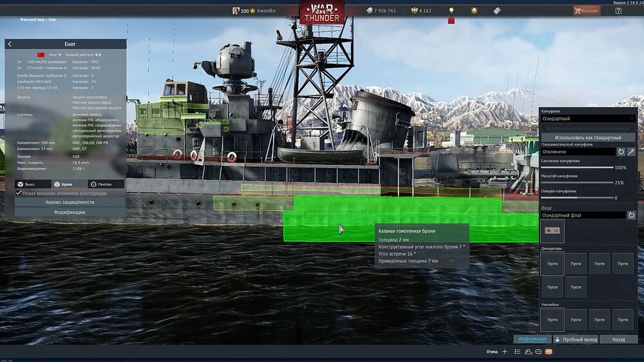Click the Исключить из автоматического выбора button
The height and width of the screenshot is (362, 644).
(588, 128)
